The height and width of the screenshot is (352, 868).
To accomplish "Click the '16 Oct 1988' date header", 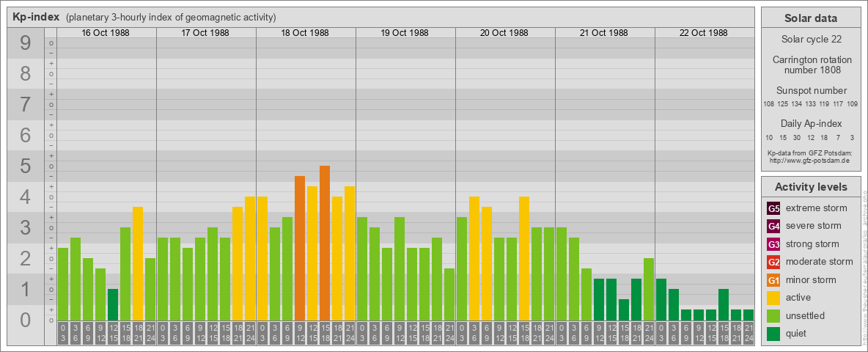I will pos(106,33).
